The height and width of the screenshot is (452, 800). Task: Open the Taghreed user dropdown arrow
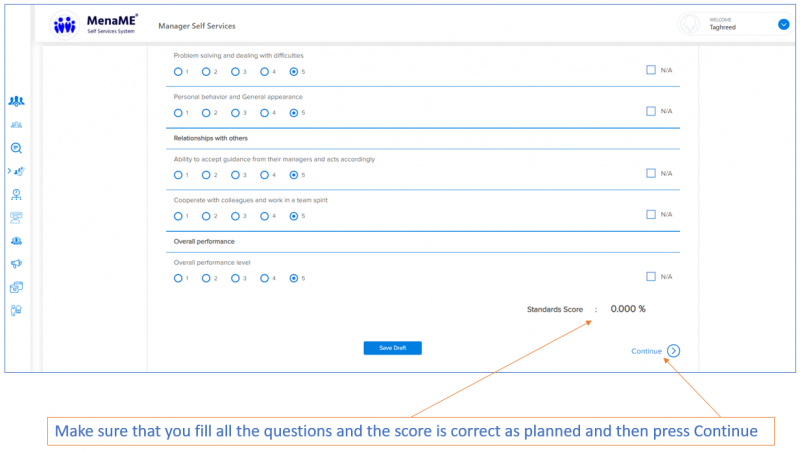pos(783,24)
